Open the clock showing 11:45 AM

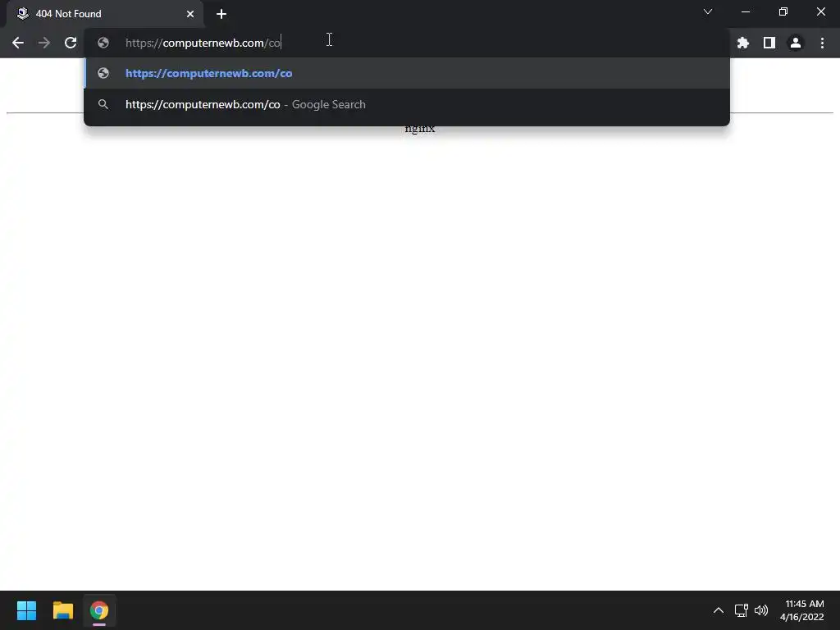point(802,610)
